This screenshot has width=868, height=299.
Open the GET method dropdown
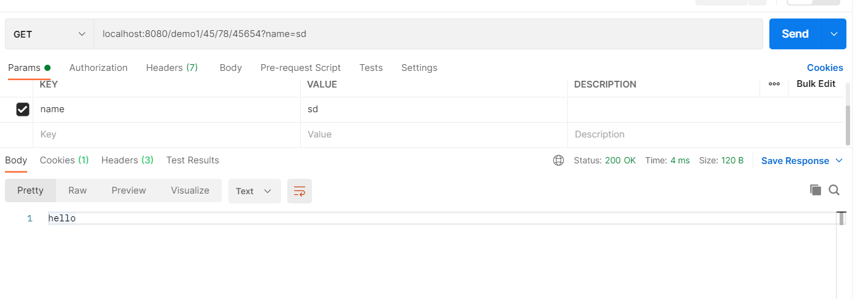click(49, 34)
